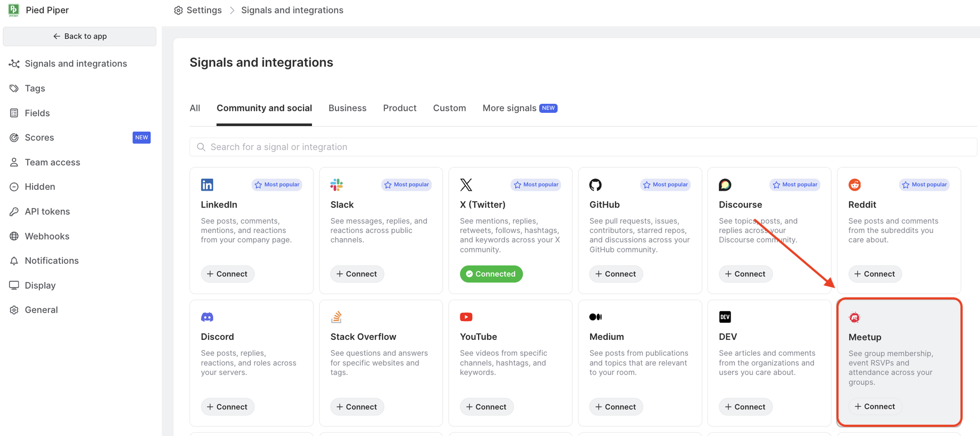Image resolution: width=980 pixels, height=436 pixels.
Task: Click the Most popular badge on GitHub card
Action: tap(666, 185)
